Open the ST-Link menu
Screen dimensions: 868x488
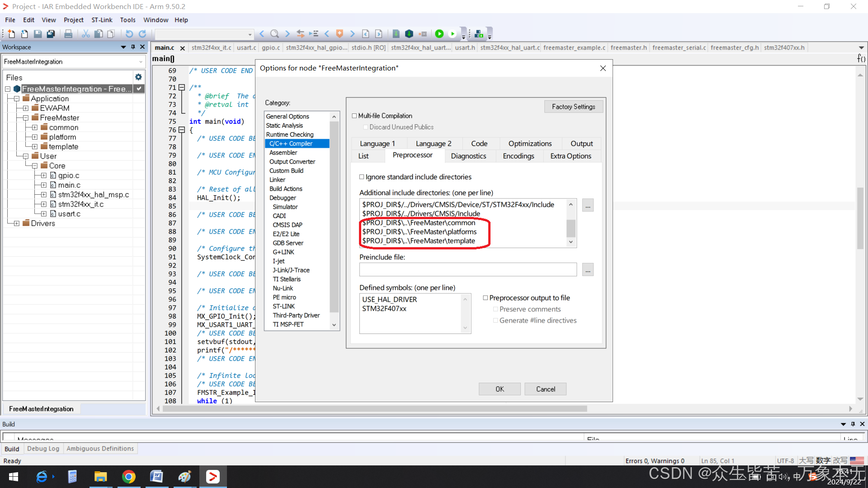101,19
